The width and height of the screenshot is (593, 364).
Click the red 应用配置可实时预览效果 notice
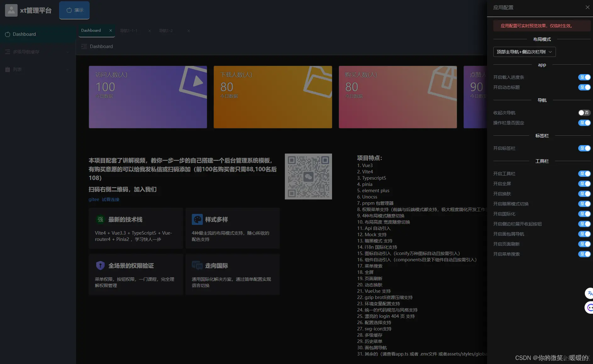coord(542,26)
